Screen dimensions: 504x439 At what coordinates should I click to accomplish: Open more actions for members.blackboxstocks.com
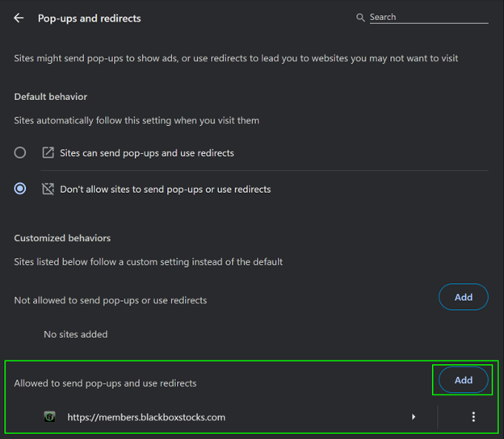473,417
